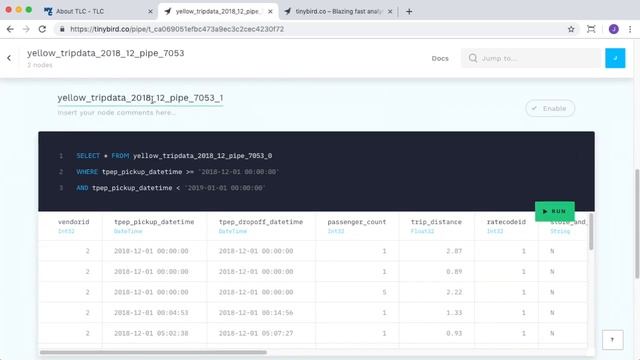Click the ratecodeid column header
Viewport: 640px width, 360px height.
[x=506, y=222]
